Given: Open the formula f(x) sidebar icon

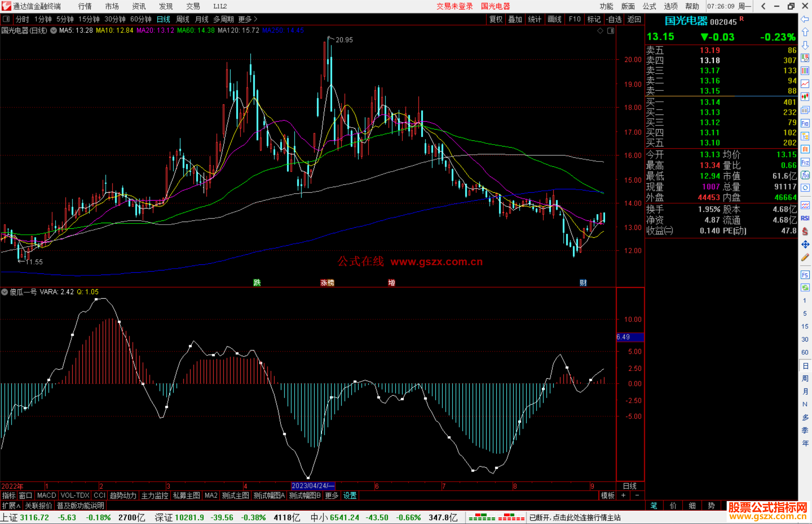Looking at the screenshot, I should pyautogui.click(x=805, y=175).
